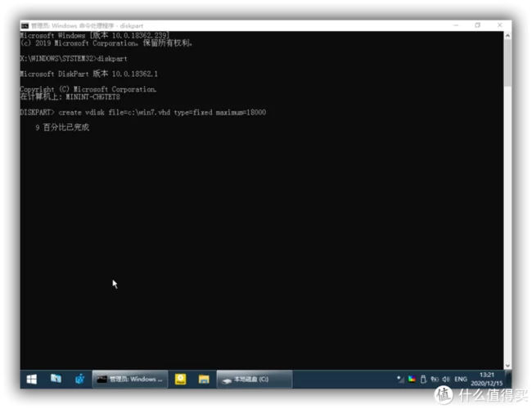532x409 pixels.
Task: Close the diskpart command window
Action: [x=498, y=25]
